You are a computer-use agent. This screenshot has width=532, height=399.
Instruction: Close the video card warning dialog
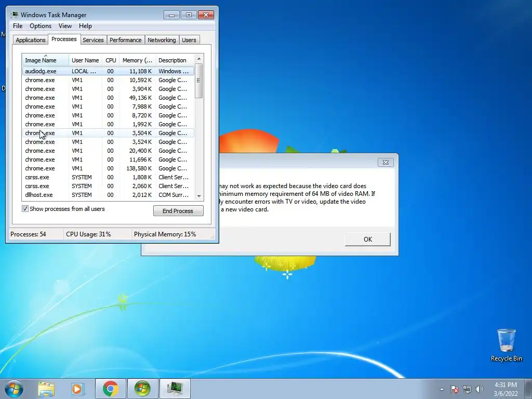[x=385, y=162]
